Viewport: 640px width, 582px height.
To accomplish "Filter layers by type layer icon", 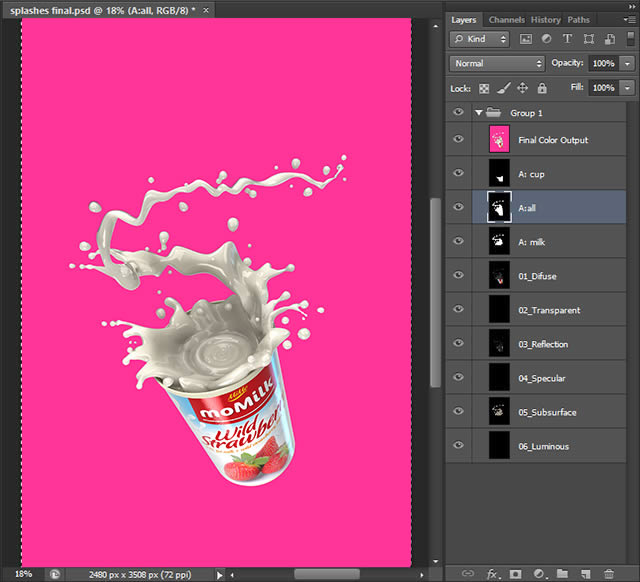I will (x=567, y=39).
